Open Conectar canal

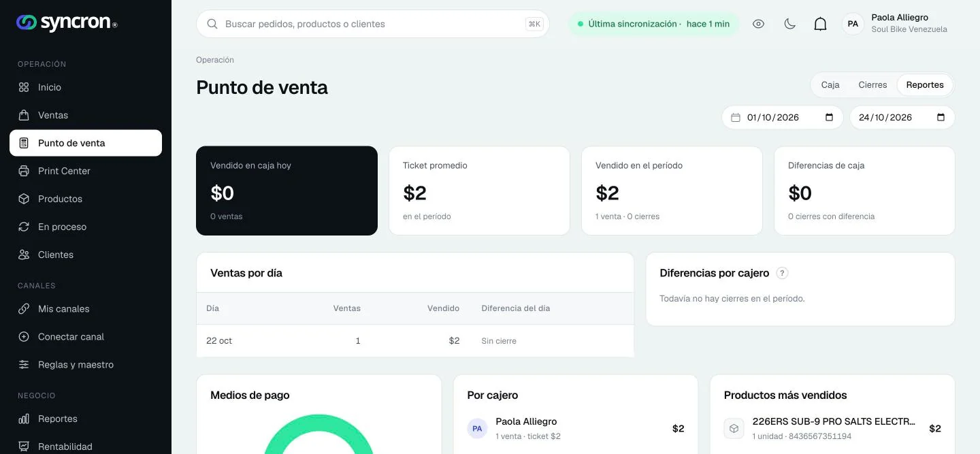(86, 336)
